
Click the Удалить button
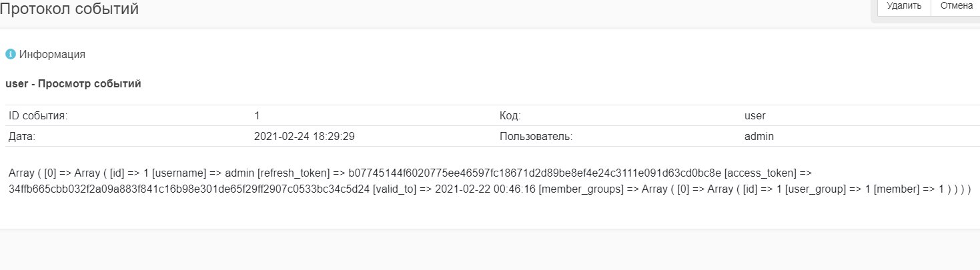[903, 6]
